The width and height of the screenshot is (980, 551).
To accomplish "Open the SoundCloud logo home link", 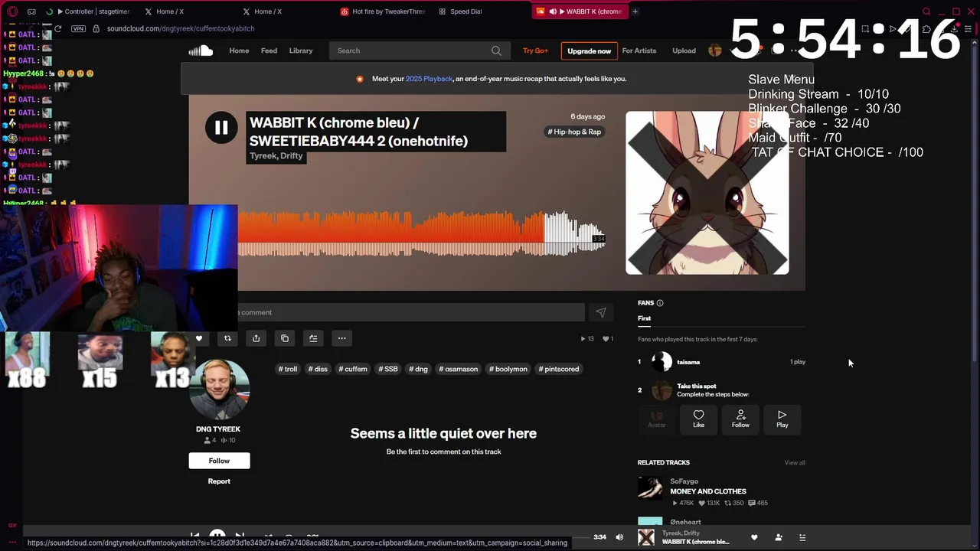I will coord(201,51).
